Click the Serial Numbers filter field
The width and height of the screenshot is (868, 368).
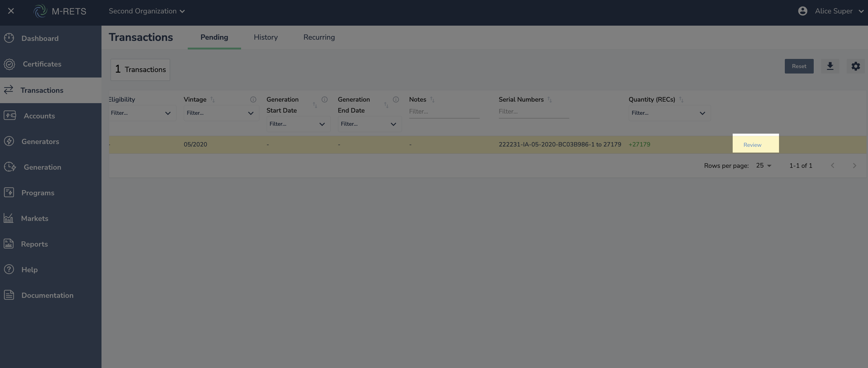(x=533, y=111)
